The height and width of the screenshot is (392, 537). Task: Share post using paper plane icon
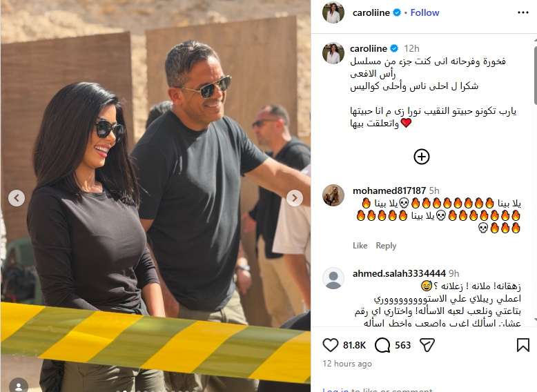[427, 345]
